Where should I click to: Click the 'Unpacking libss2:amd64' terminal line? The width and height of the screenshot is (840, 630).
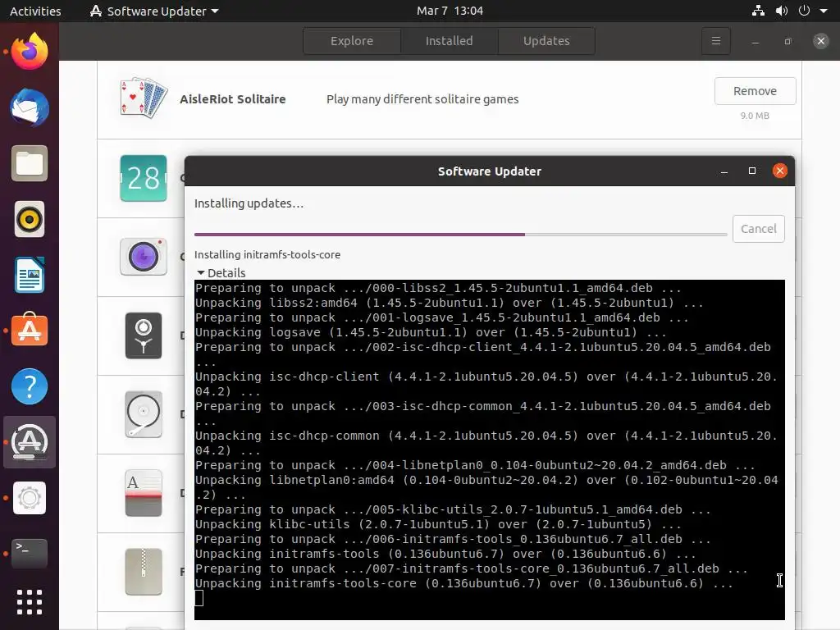(449, 303)
